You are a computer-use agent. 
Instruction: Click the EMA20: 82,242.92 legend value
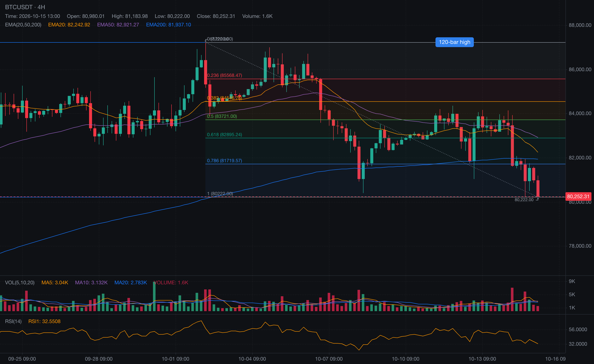[x=69, y=25]
